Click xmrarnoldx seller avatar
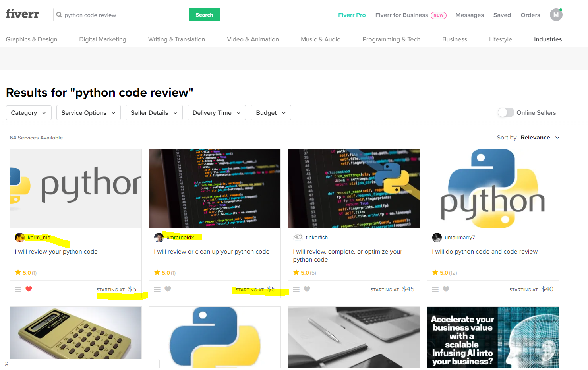Image resolution: width=588 pixels, height=370 pixels. click(x=159, y=238)
